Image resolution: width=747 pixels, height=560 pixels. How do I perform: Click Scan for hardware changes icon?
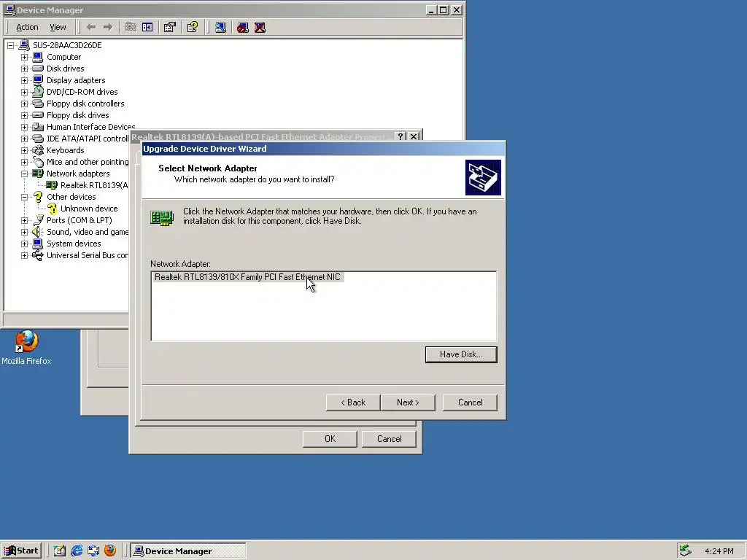tap(220, 27)
